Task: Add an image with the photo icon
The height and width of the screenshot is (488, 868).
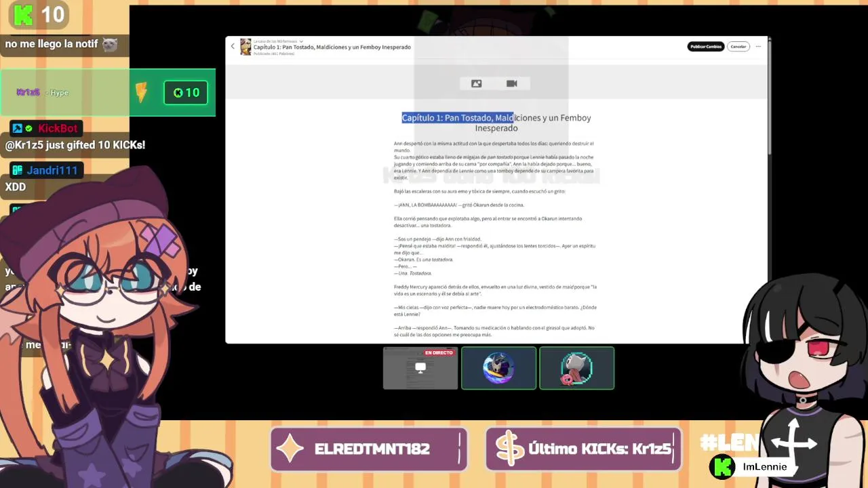Action: [476, 83]
